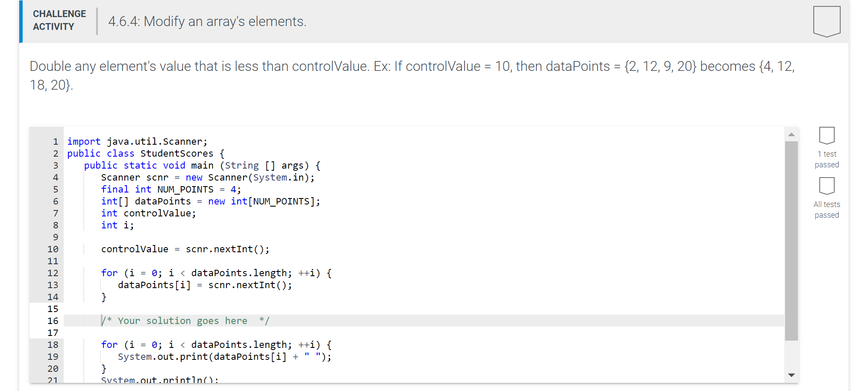The height and width of the screenshot is (391, 868).
Task: Click the '1 test passed' badge icon
Action: pos(827,136)
